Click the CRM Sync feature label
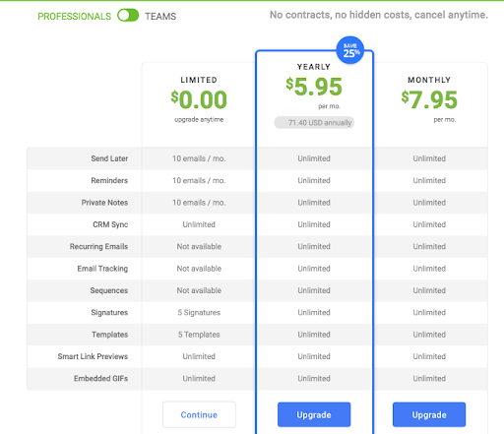 [x=110, y=224]
